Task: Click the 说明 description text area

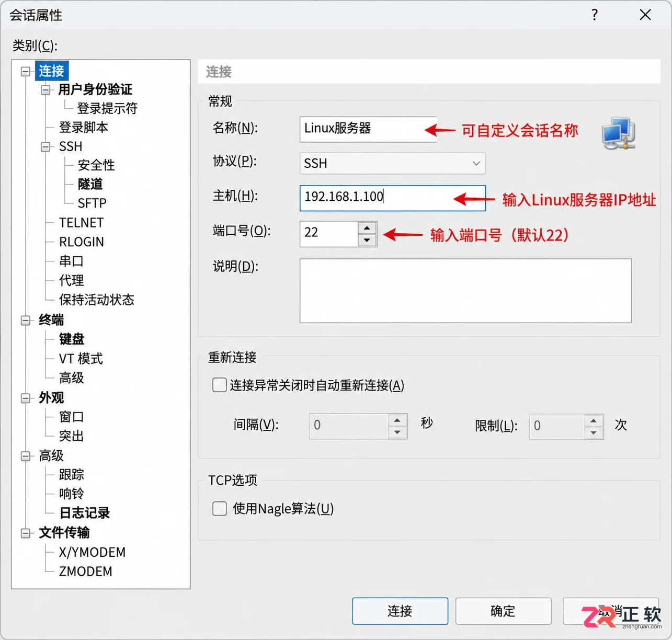Action: tap(465, 291)
